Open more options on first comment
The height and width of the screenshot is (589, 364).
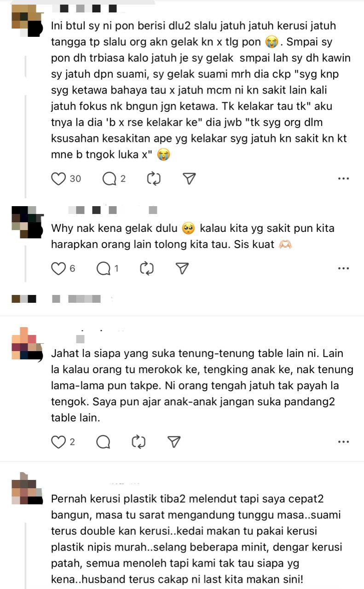343,179
